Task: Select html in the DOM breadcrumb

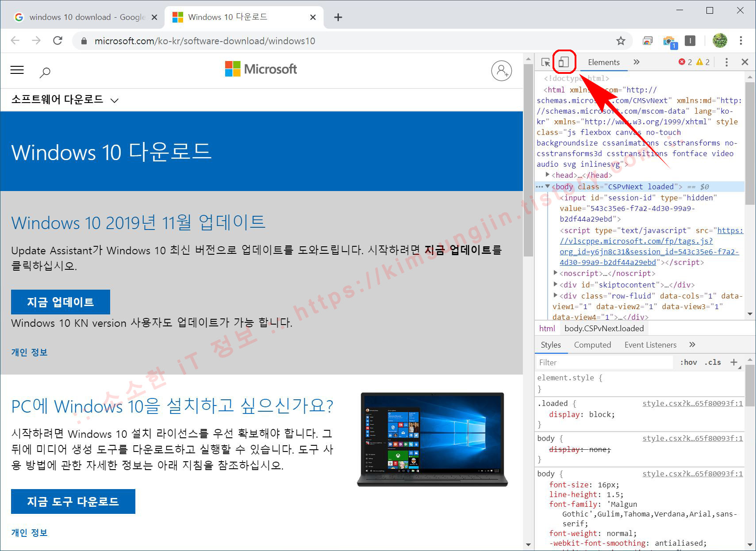Action: point(547,329)
